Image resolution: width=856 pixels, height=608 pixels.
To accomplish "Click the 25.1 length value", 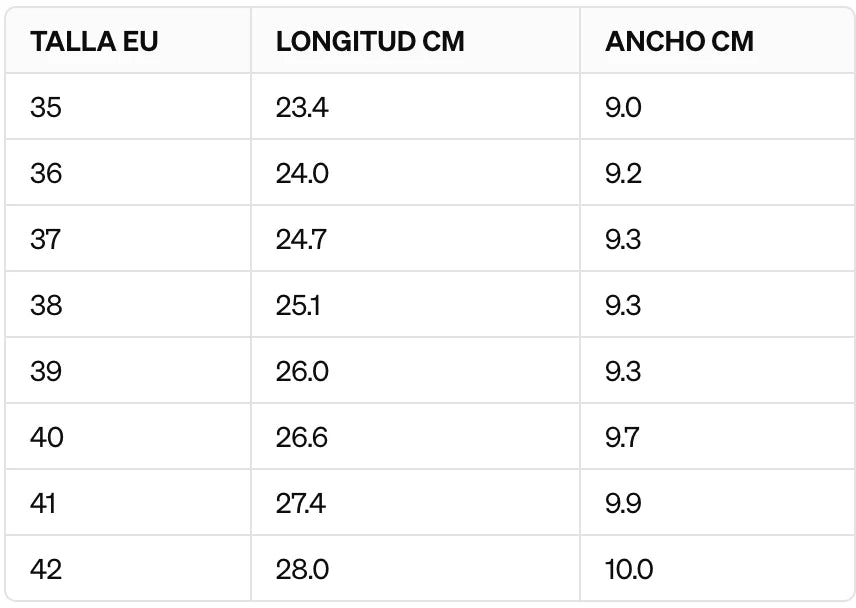I will [298, 305].
